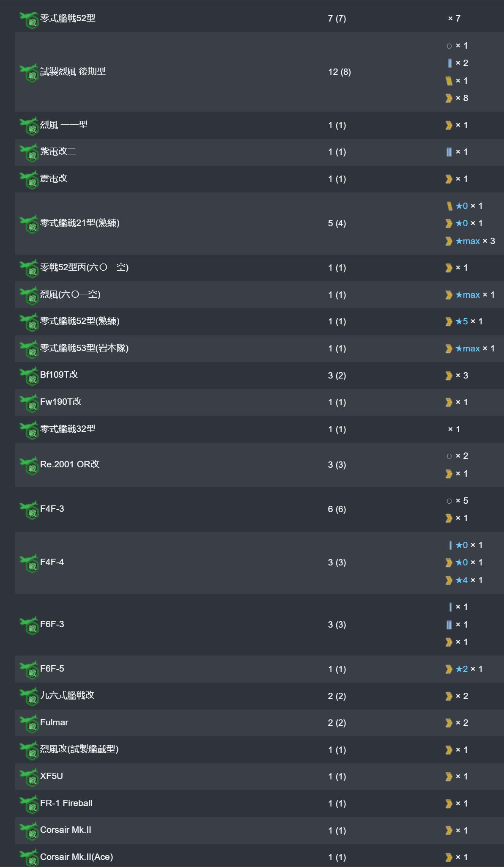Select the ★max entry of 零式艦戦21型(熟練)

[x=468, y=241]
